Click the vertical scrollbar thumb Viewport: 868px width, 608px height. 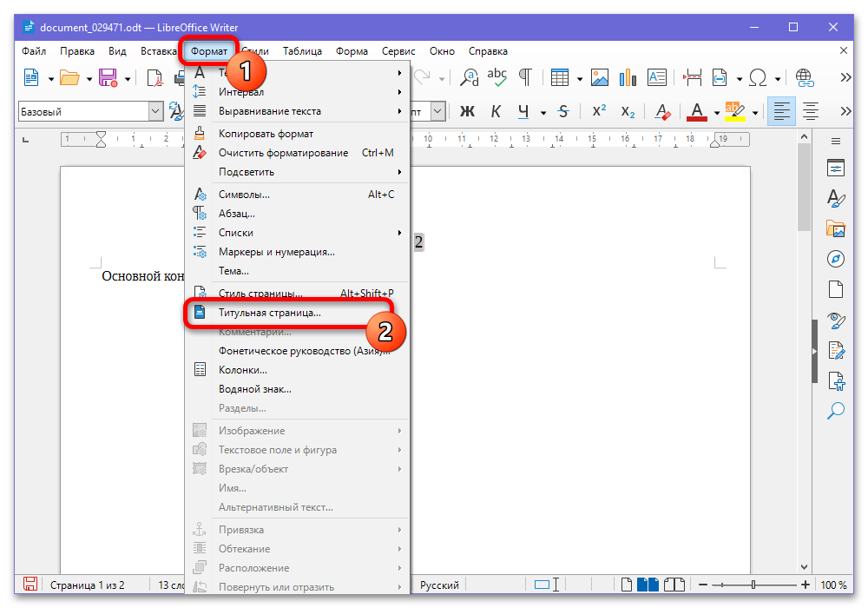(804, 187)
